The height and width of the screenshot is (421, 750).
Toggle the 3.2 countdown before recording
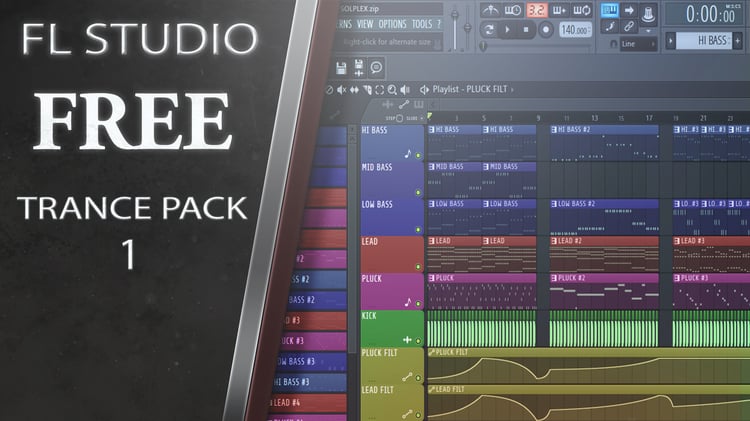pyautogui.click(x=537, y=10)
